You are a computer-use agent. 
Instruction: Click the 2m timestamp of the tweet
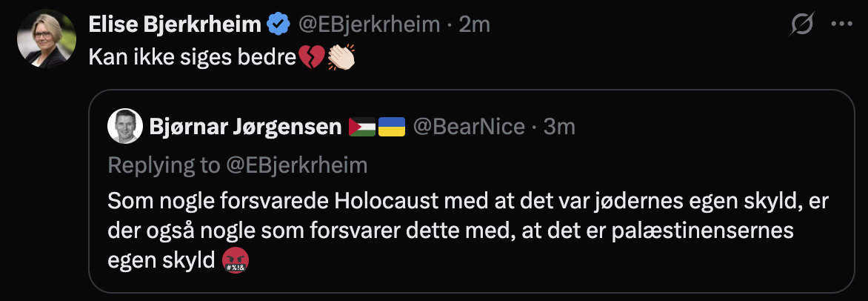[x=475, y=24]
